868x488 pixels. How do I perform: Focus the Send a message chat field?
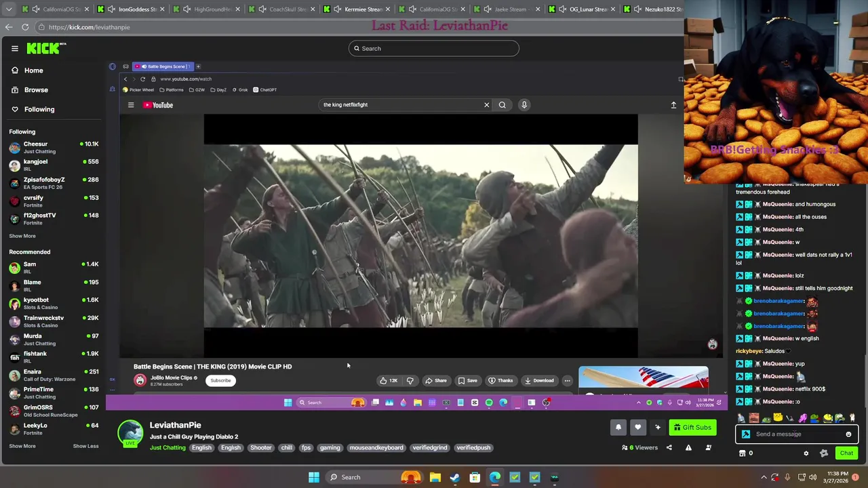coord(797,434)
